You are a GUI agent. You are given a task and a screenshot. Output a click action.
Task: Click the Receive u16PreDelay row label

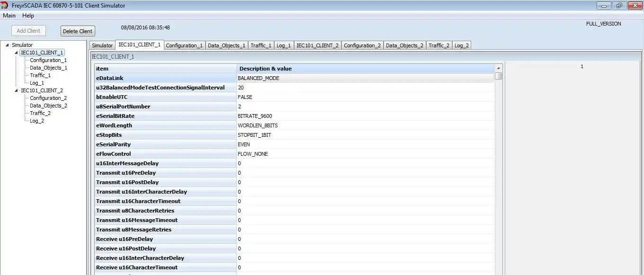pos(165,239)
